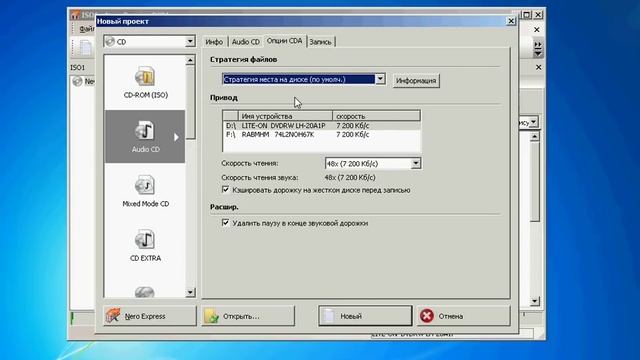Click the folder icon on Открыть button
Image resolution: width=640 pixels, height=360 pixels.
pyautogui.click(x=211, y=316)
